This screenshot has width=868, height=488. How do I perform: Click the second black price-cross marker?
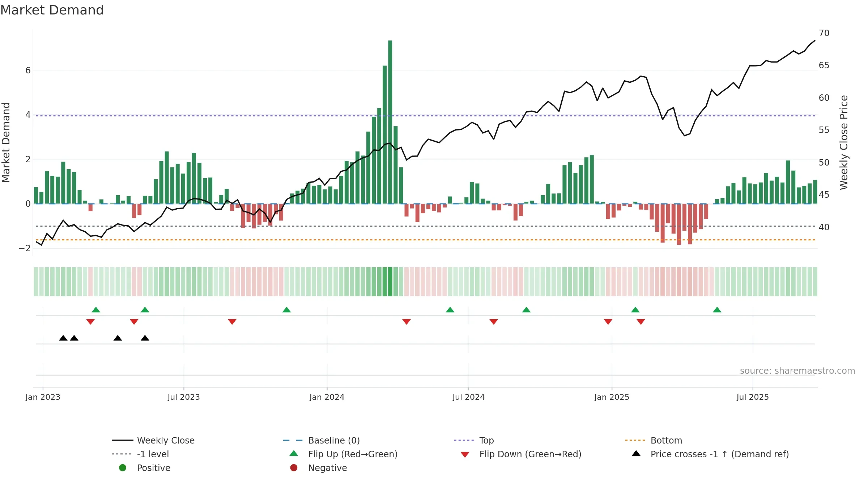point(74,338)
